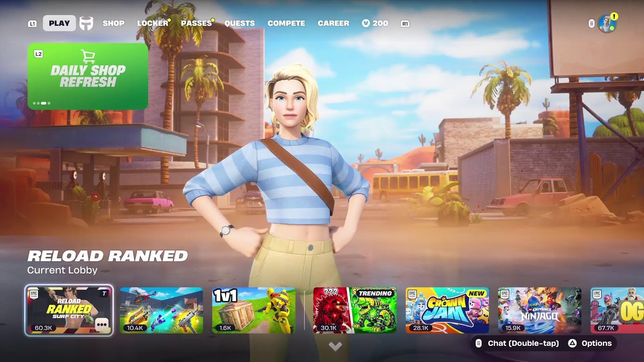The width and height of the screenshot is (644, 362).
Task: Click the L2 badge on the shop banner
Action: (38, 53)
